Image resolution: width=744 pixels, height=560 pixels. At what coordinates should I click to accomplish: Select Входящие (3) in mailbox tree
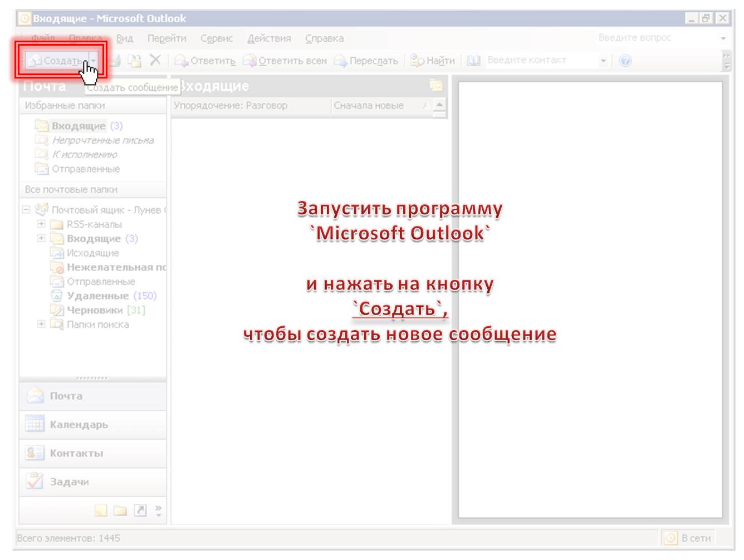[94, 238]
